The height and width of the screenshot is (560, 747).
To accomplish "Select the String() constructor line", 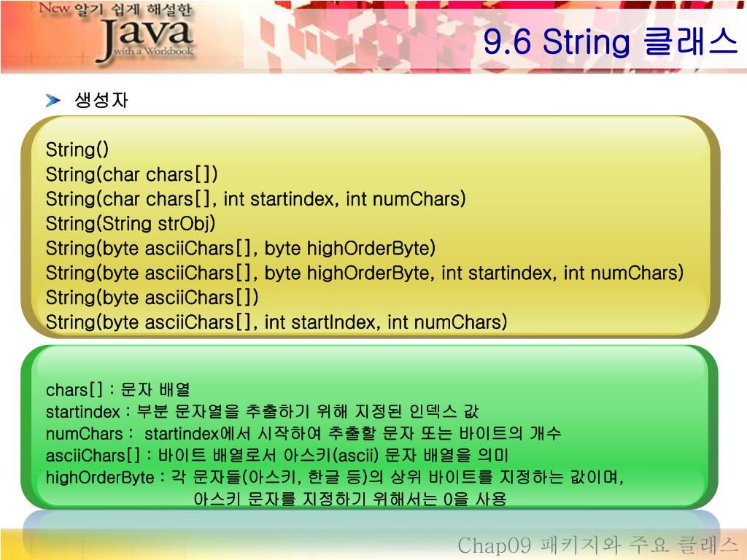I will coord(77,149).
